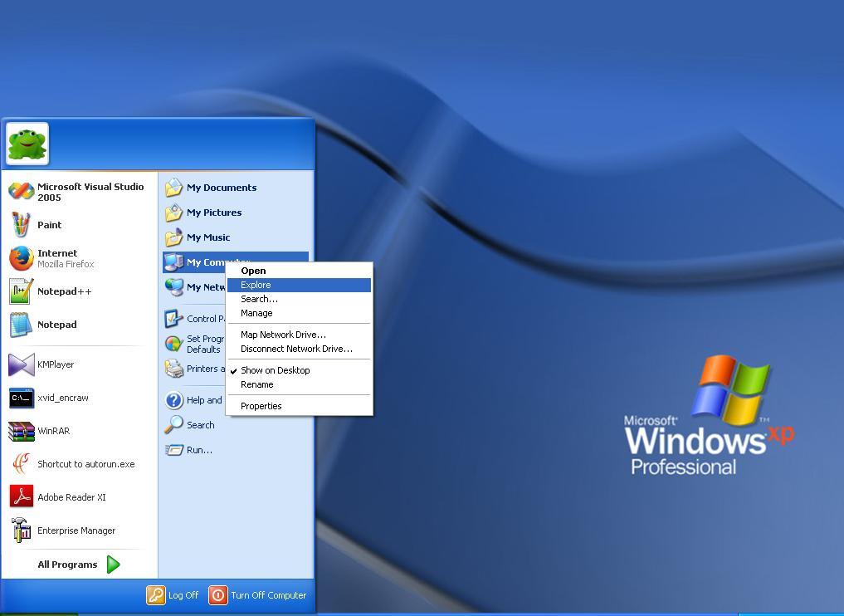Click the My Network Places globe icon
Viewport: 844px width, 616px height.
[x=173, y=287]
